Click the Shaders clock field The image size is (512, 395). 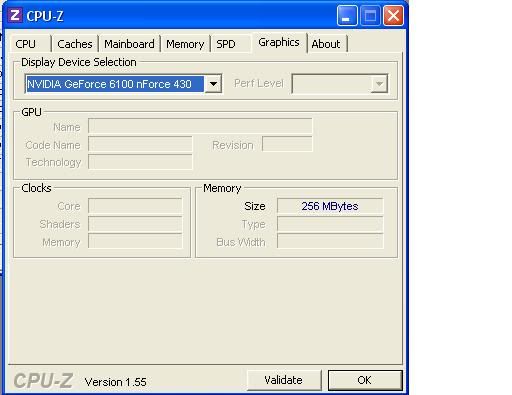[135, 224]
